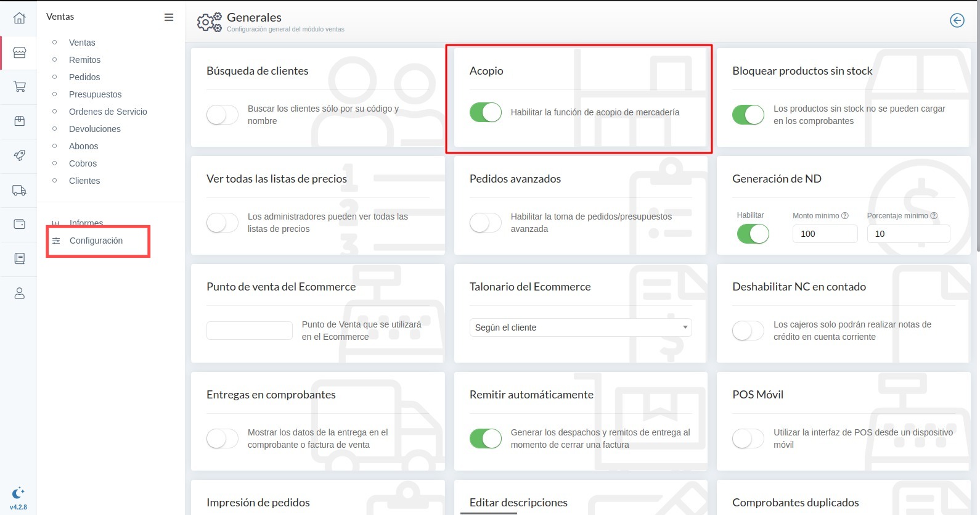Screen dimensions: 980x515
Task: Open Cobros menu item
Action: [x=83, y=163]
